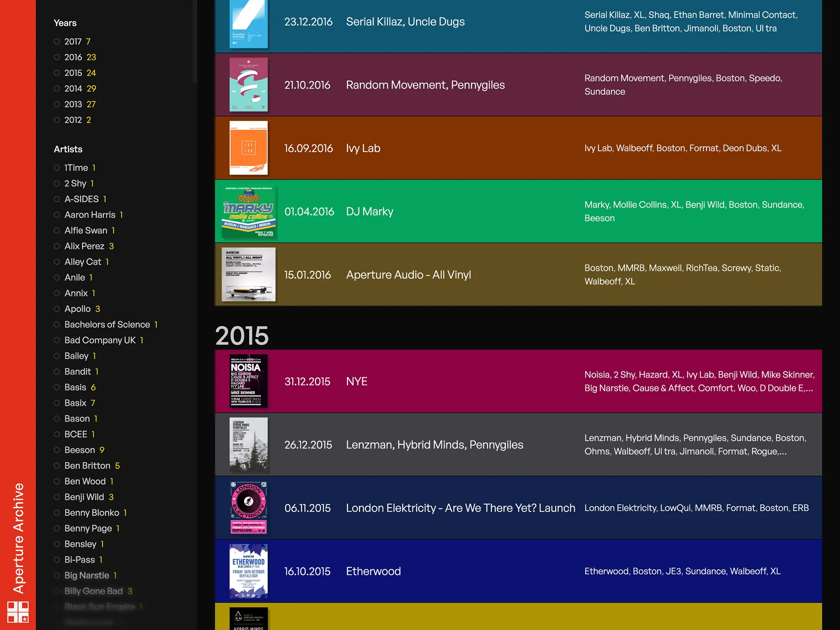This screenshot has height=630, width=840.
Task: Open the Ivy Lab orange poster thumbnail
Action: (249, 148)
